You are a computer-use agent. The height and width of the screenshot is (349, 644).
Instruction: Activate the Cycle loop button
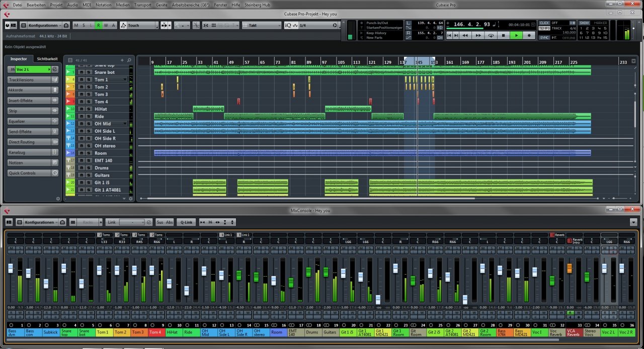(x=491, y=36)
